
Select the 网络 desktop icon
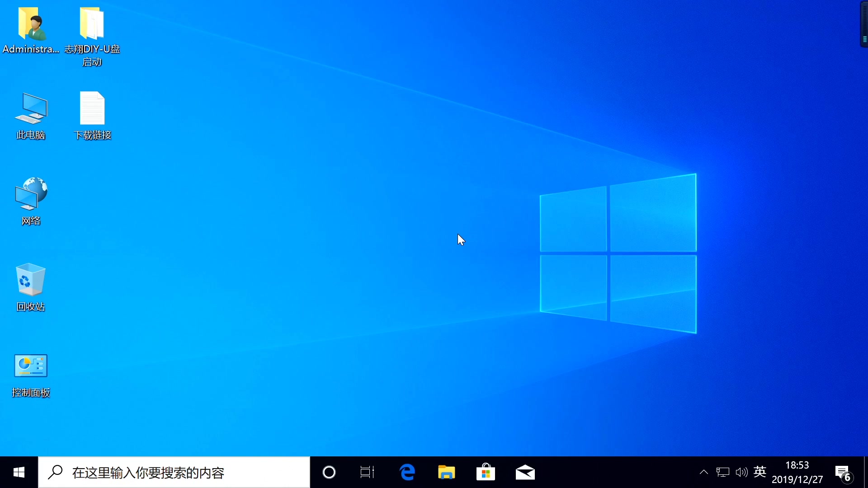(31, 194)
